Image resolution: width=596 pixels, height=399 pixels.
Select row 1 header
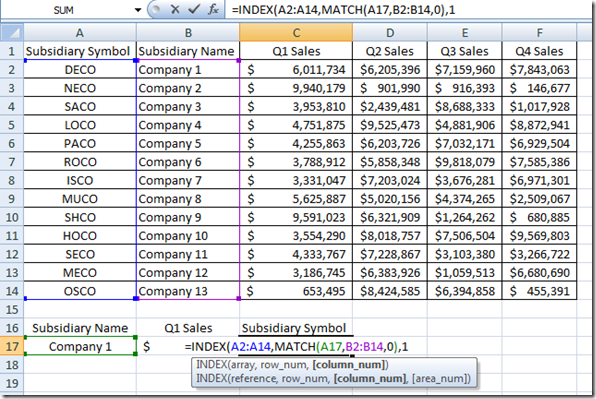pyautogui.click(x=11, y=51)
